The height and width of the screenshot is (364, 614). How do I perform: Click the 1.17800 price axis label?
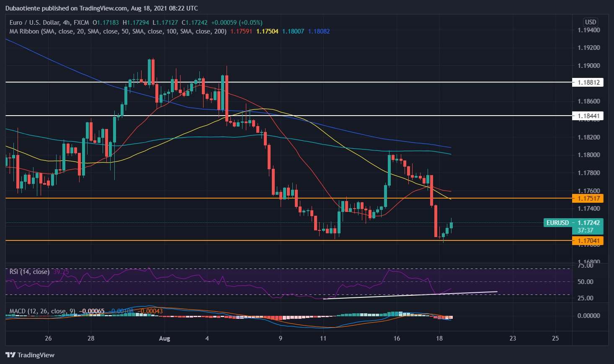pos(588,173)
